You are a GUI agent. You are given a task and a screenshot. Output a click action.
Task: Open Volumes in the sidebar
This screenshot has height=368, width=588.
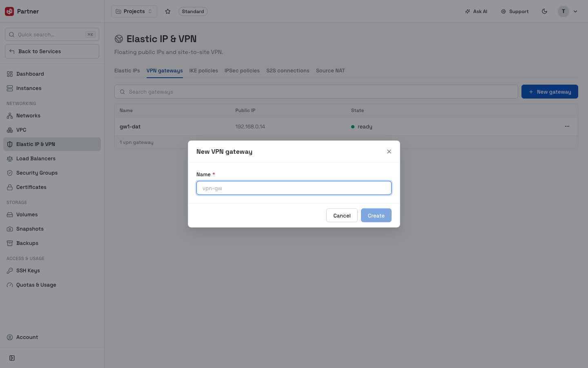52,215
